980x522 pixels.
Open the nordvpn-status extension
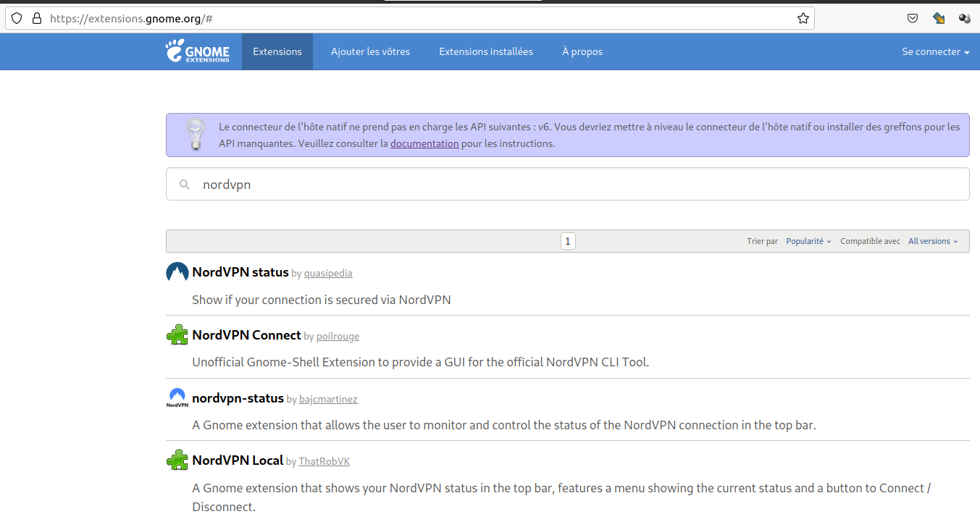238,398
